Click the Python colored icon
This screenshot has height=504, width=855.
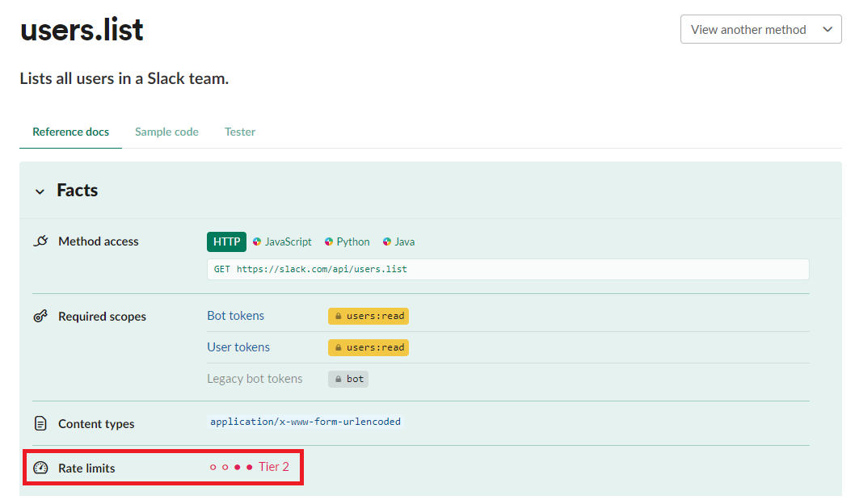pyautogui.click(x=329, y=242)
